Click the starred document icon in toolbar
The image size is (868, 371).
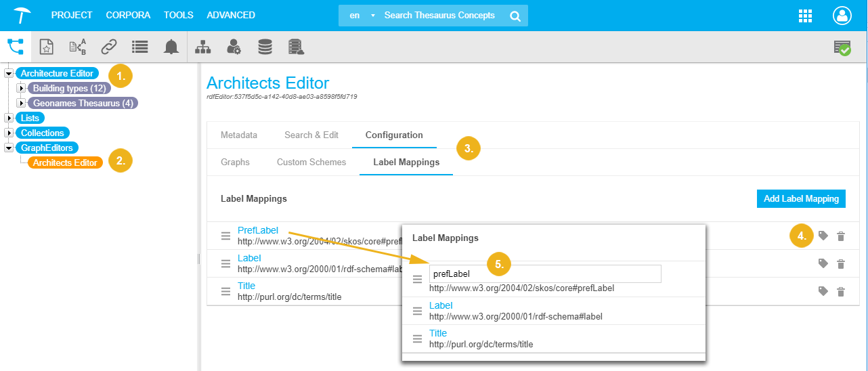point(46,47)
